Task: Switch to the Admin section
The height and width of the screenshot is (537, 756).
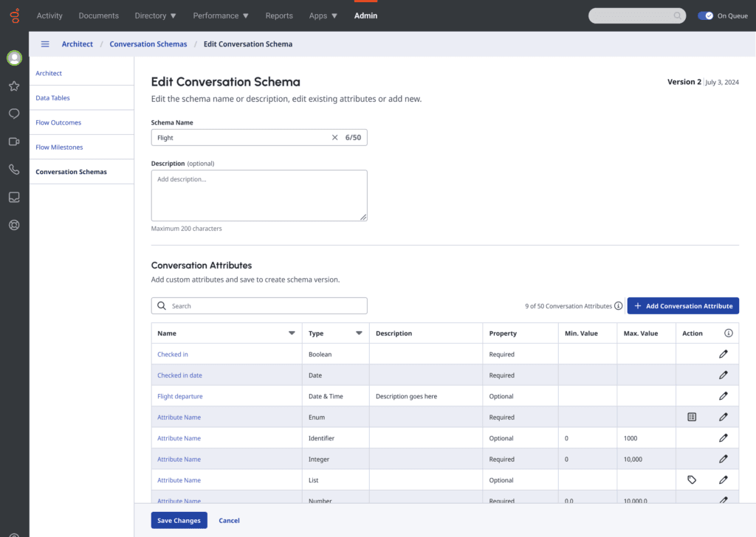Action: coord(365,15)
